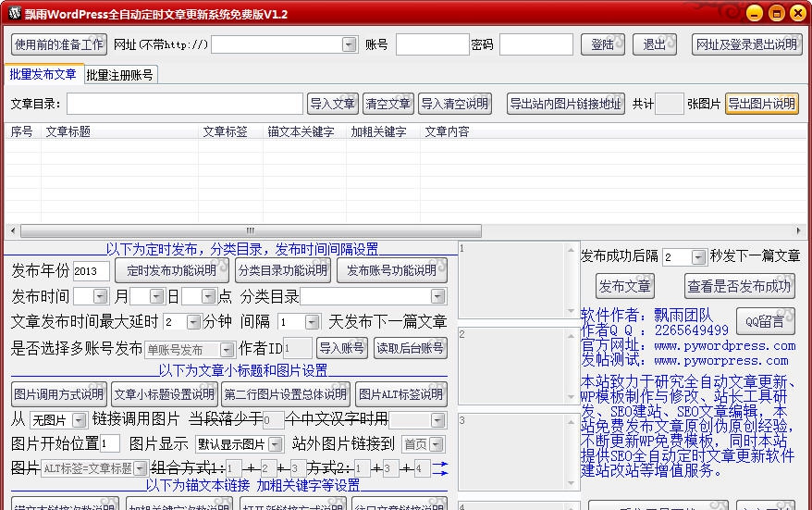
Task: Expand the 无图片 source dropdown
Action: (80, 419)
